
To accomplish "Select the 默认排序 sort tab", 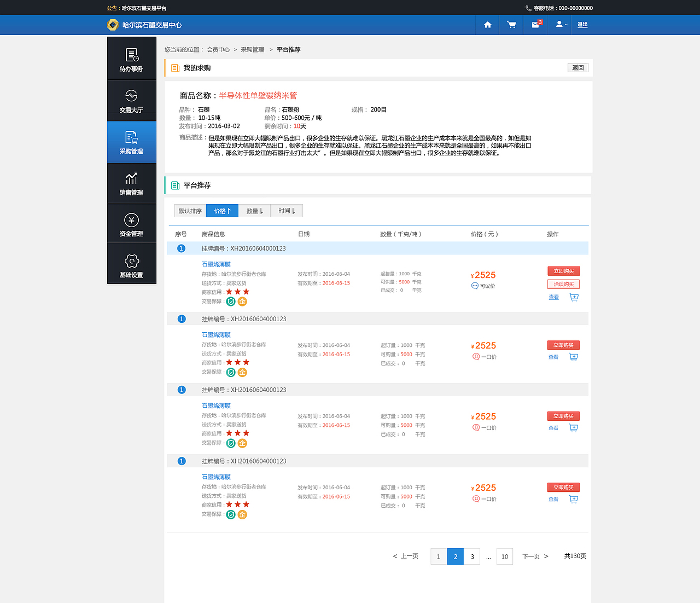I will pos(190,211).
